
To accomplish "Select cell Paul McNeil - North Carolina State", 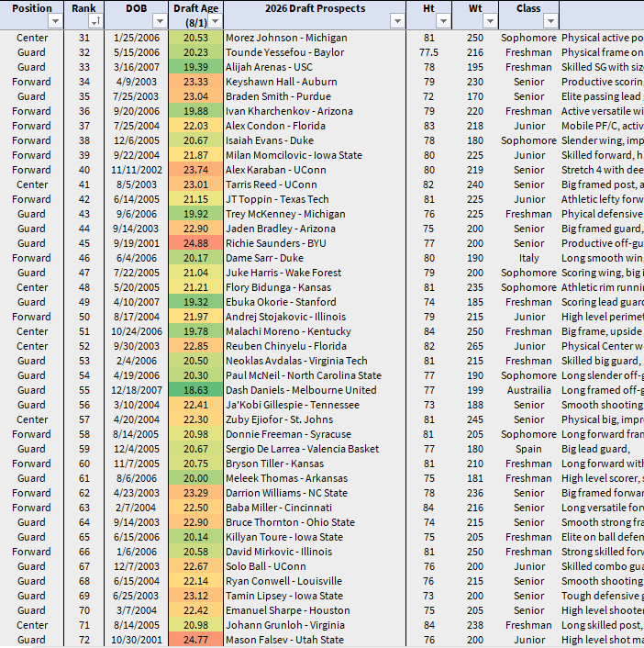I will click(x=315, y=375).
